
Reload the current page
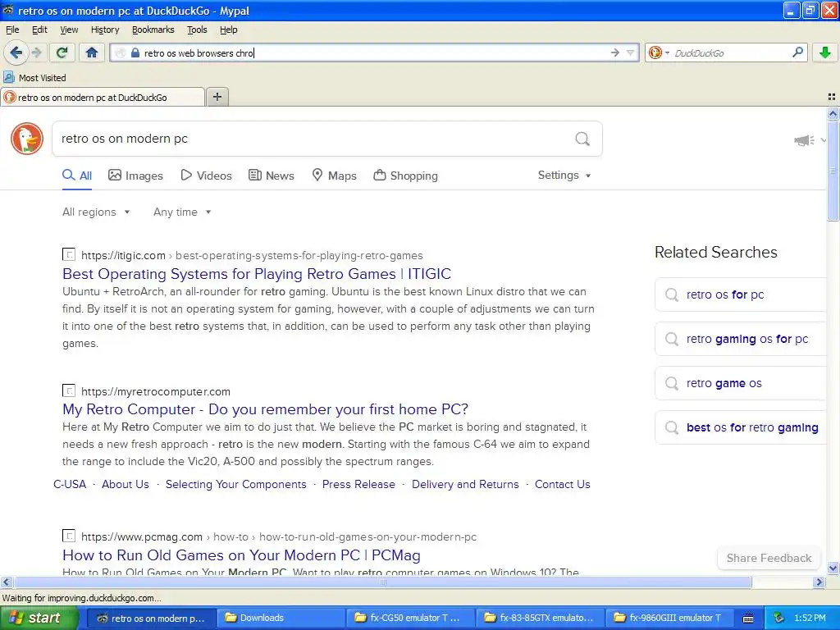tap(62, 52)
